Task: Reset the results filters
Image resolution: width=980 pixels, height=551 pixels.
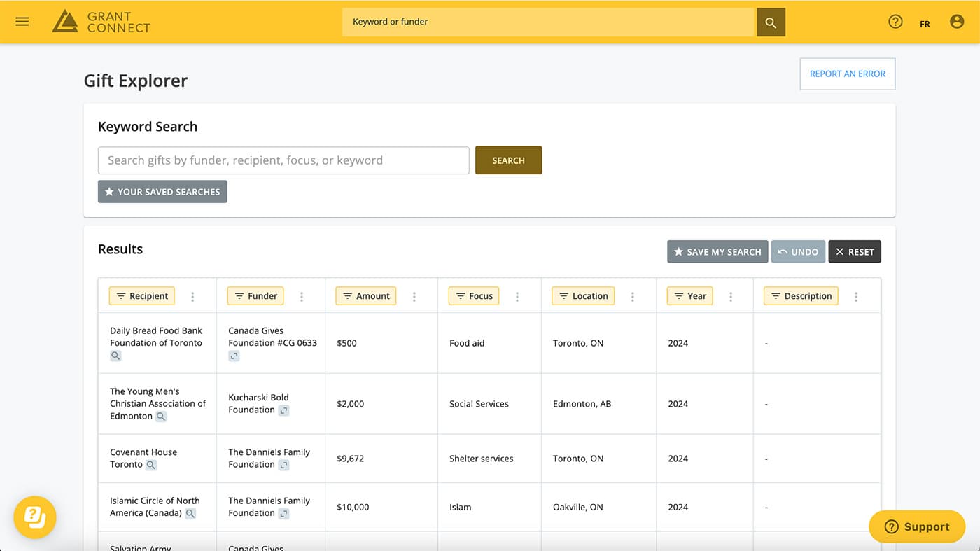Action: (855, 252)
